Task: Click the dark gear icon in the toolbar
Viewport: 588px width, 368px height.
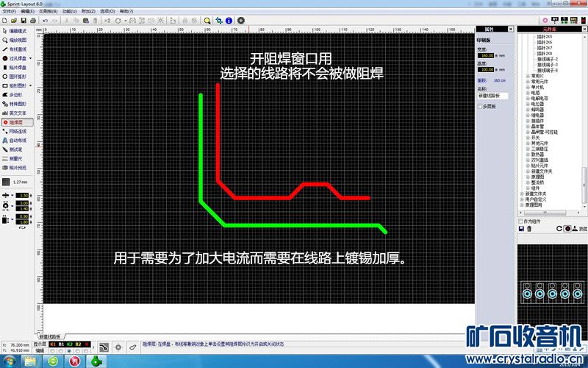Action: tap(241, 21)
